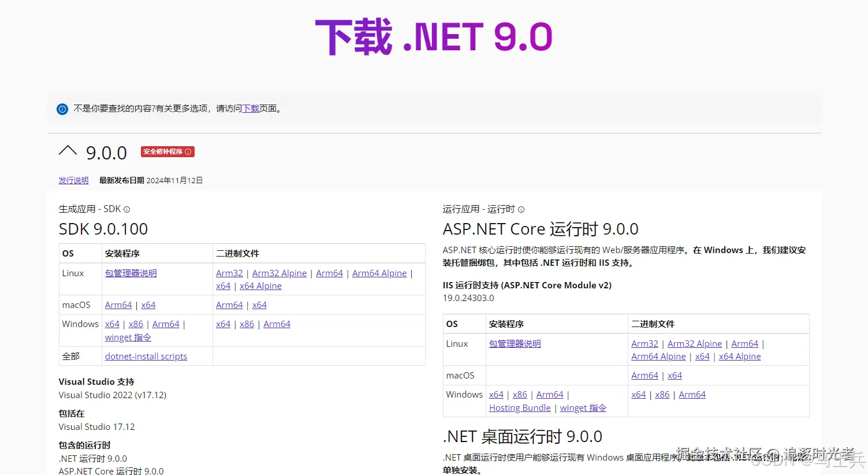Open the 发行说明 release notes link
This screenshot has width=868, height=475.
click(73, 180)
